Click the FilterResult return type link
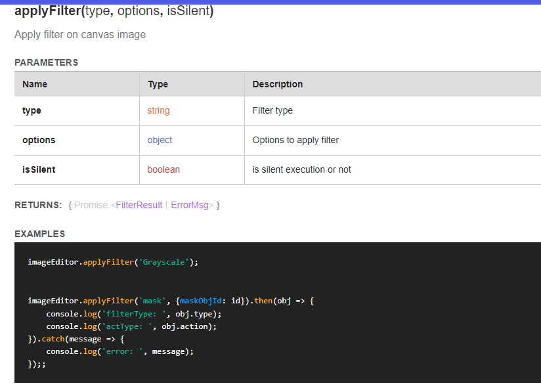The width and height of the screenshot is (541, 392). click(x=139, y=205)
